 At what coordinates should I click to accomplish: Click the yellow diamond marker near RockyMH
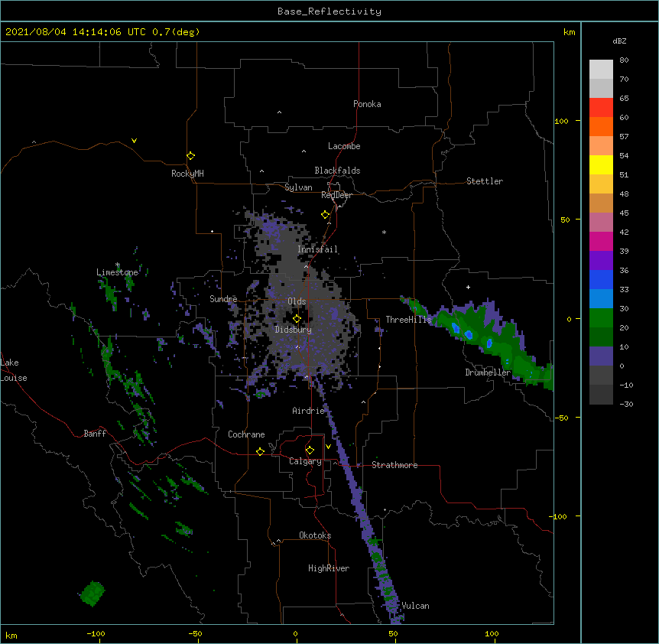point(191,156)
